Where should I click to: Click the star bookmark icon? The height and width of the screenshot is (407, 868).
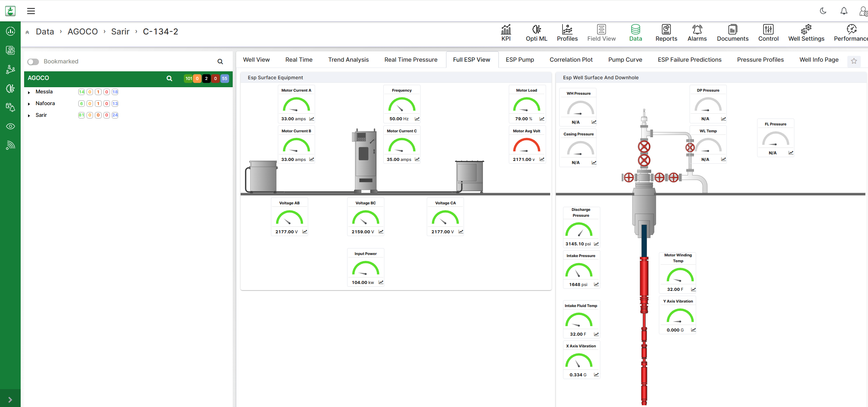854,61
